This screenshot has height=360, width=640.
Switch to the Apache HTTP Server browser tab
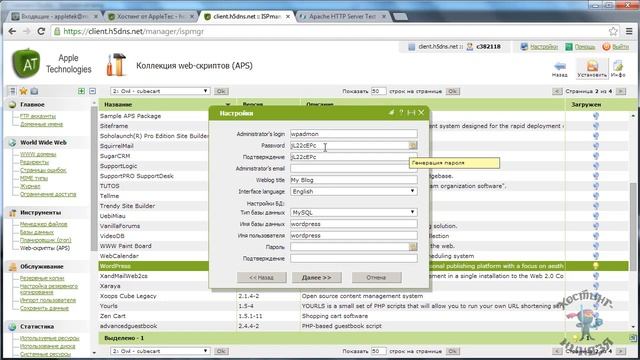[342, 16]
